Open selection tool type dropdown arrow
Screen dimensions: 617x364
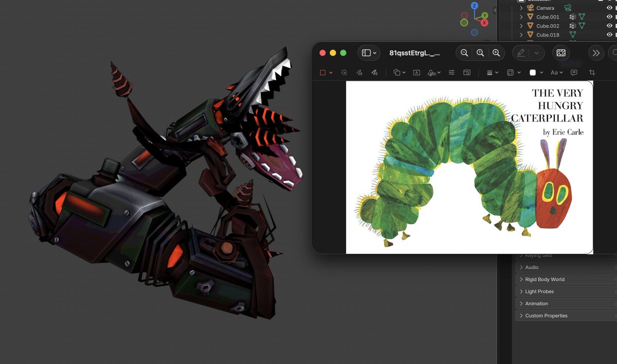click(331, 72)
